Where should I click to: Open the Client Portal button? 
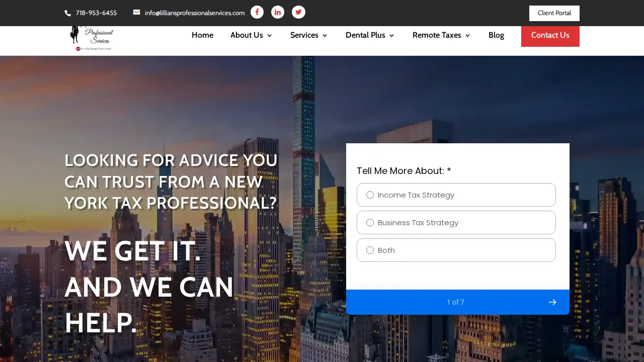pyautogui.click(x=554, y=13)
